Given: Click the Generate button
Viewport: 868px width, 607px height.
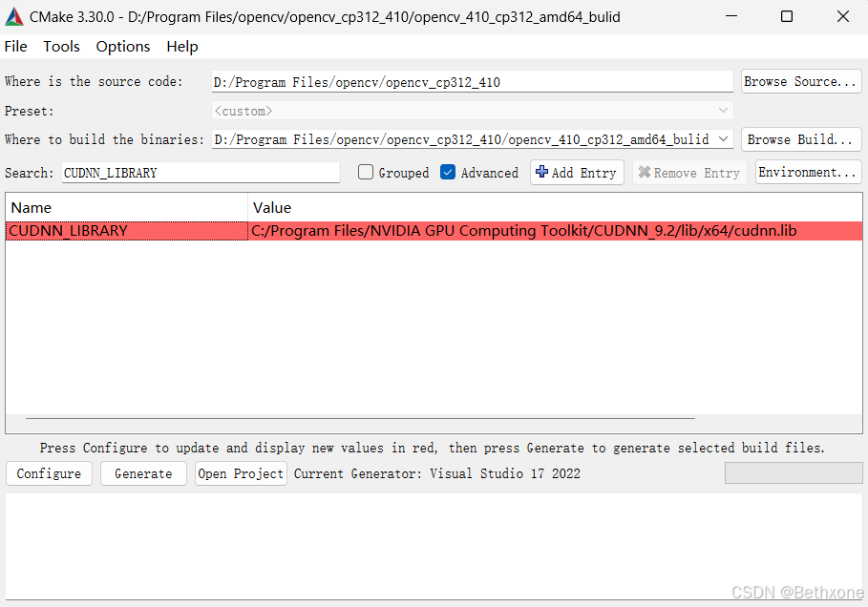Looking at the screenshot, I should tap(143, 473).
